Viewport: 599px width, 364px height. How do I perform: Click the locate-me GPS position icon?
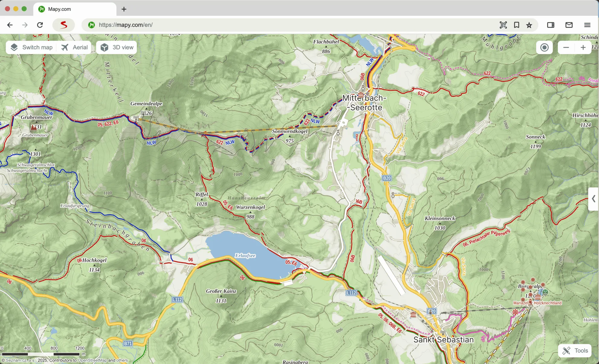tap(544, 47)
